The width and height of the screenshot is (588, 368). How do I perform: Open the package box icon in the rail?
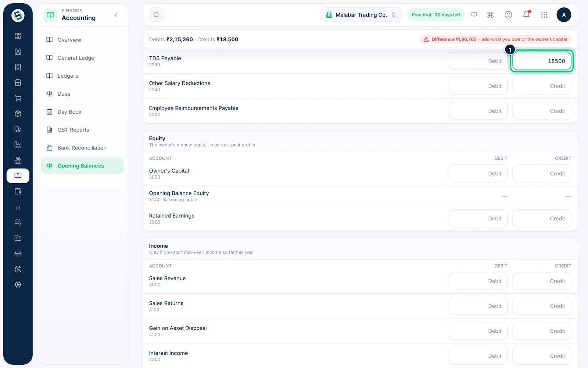pyautogui.click(x=18, y=114)
